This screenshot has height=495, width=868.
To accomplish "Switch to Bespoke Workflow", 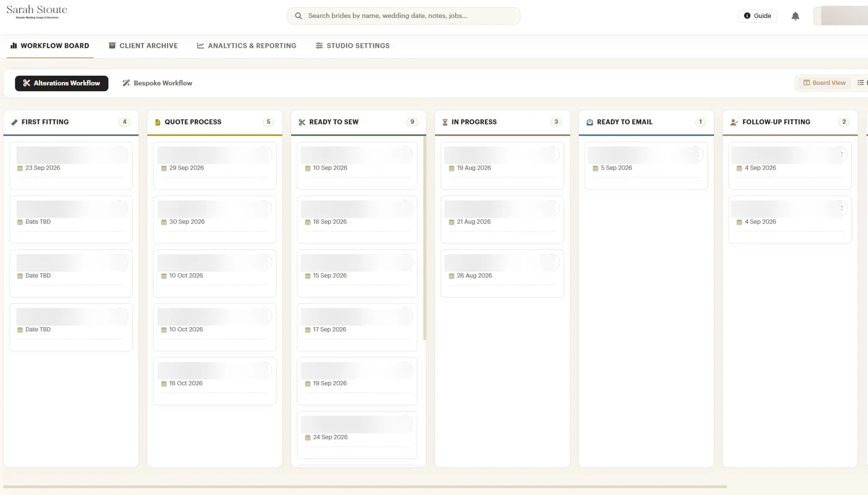I will click(157, 83).
